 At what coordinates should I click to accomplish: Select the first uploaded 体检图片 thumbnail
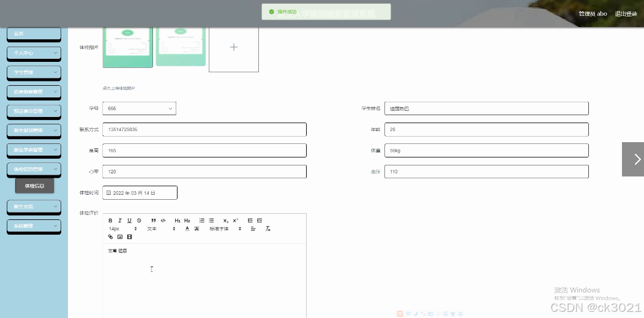coord(128,47)
